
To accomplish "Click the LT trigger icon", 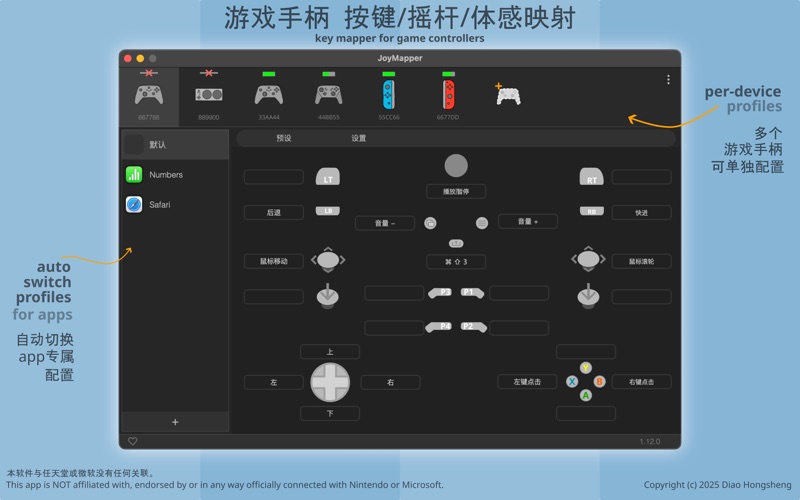I will click(x=328, y=177).
